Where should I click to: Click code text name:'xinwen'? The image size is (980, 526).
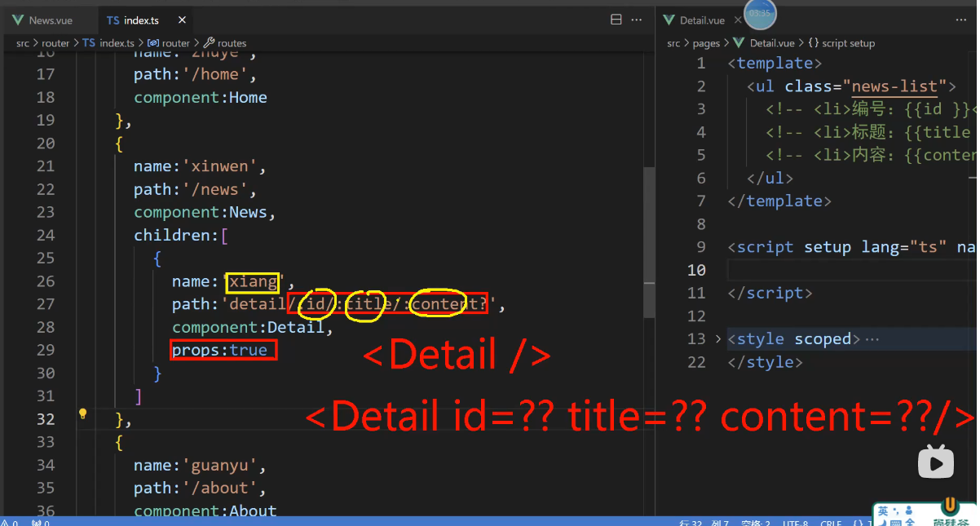(x=201, y=166)
